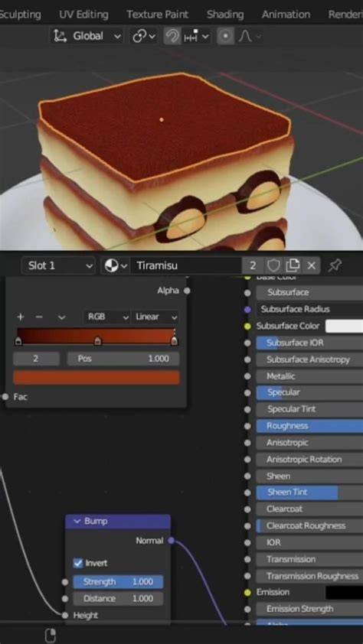Click the Bump Distance value field

(118, 598)
